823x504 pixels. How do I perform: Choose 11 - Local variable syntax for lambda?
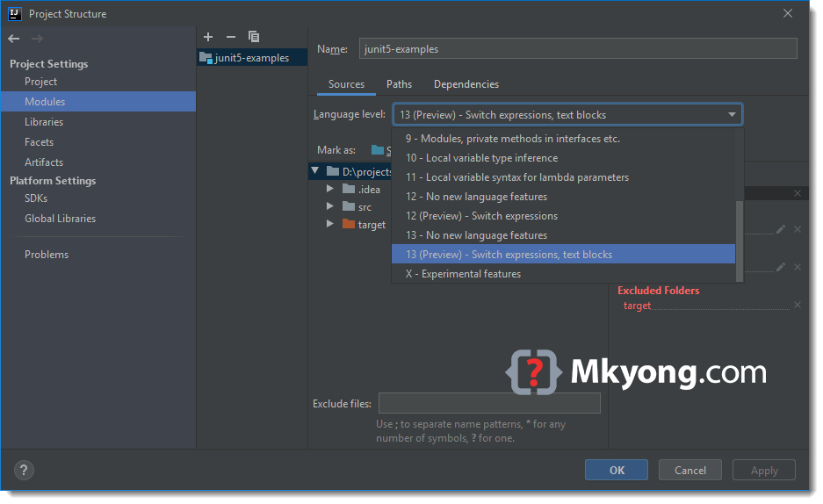pyautogui.click(x=563, y=177)
